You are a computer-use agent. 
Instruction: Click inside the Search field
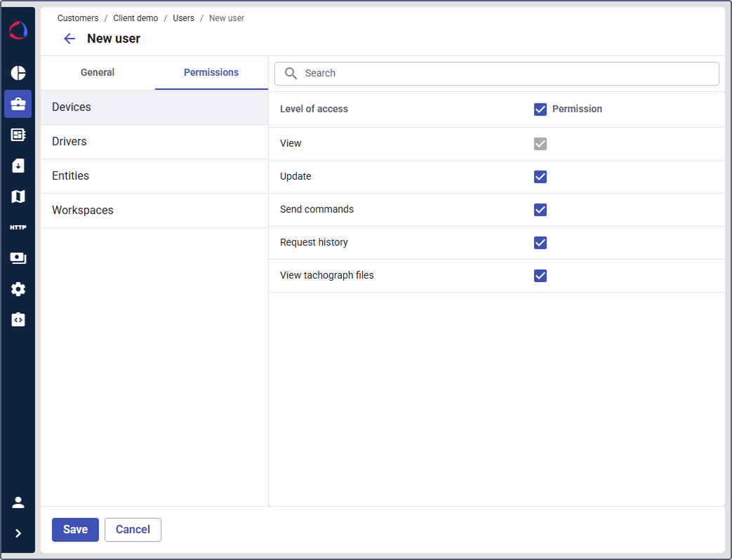(x=496, y=73)
